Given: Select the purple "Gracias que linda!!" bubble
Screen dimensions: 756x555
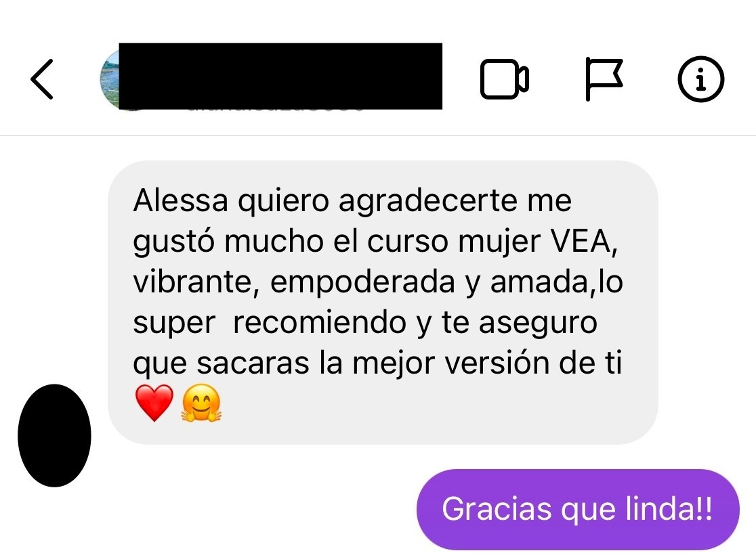Looking at the screenshot, I should (578, 509).
